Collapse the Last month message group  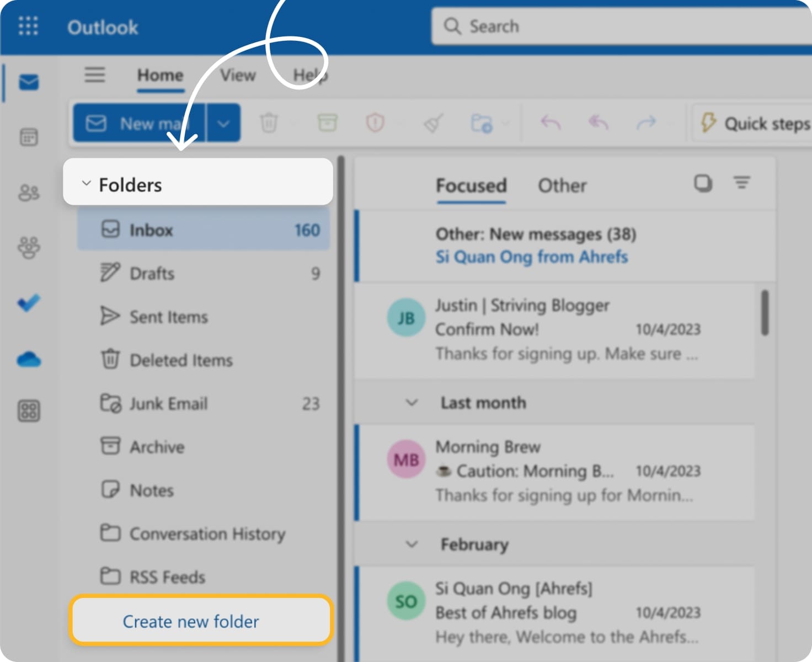point(411,403)
